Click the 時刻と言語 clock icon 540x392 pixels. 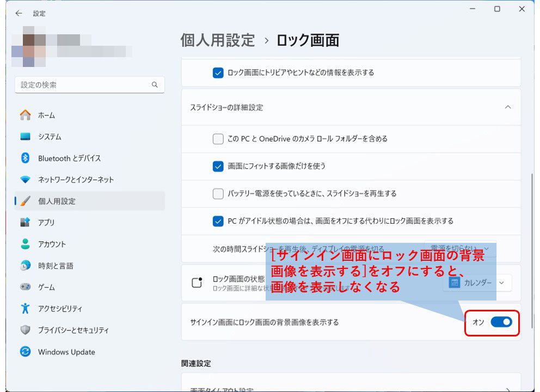[x=25, y=266]
